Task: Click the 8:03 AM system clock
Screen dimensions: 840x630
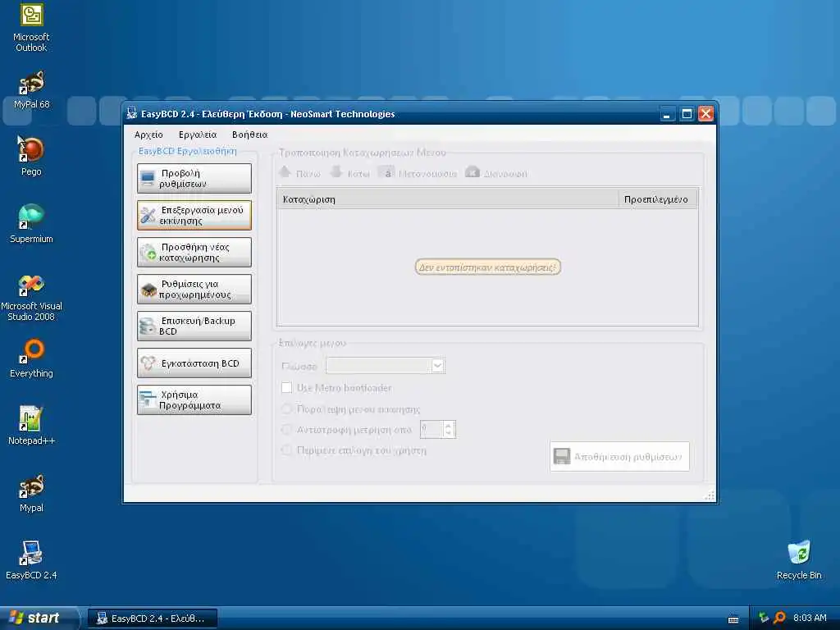Action: point(810,618)
